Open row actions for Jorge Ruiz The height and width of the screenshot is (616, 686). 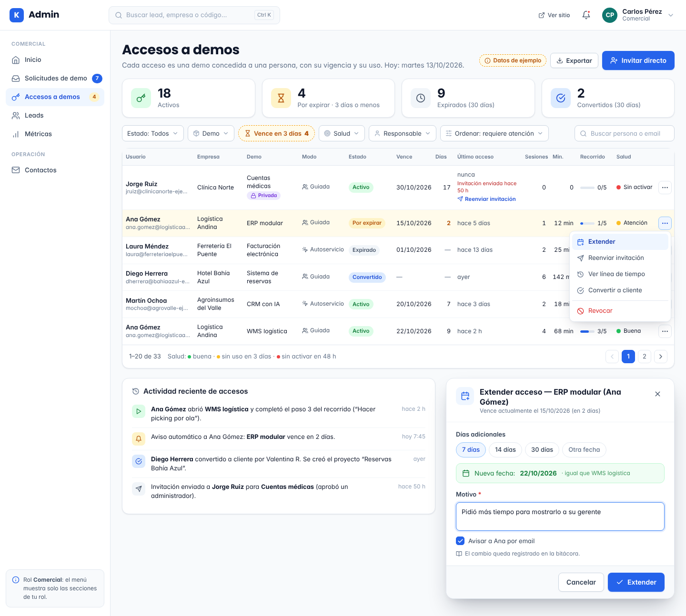[x=665, y=188]
